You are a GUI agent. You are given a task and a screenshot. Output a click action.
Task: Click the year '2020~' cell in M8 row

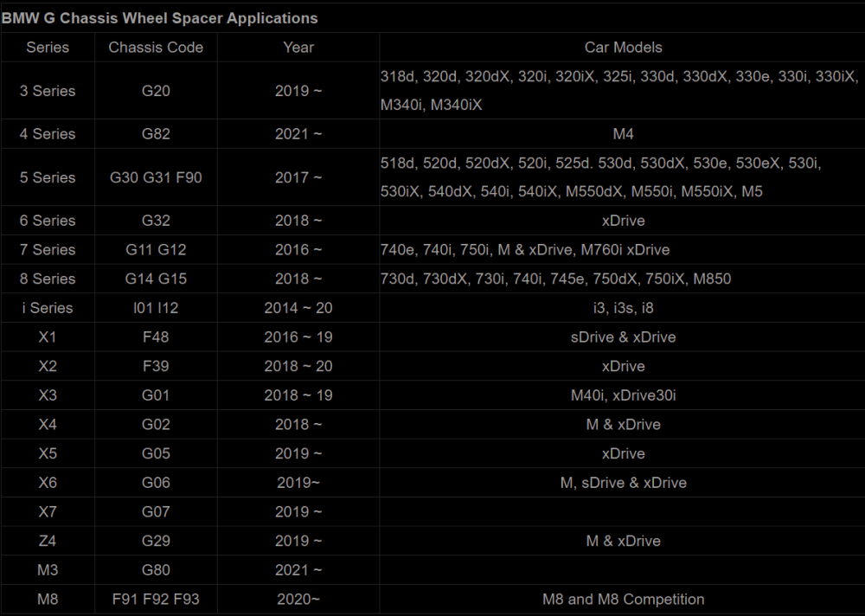pyautogui.click(x=298, y=599)
